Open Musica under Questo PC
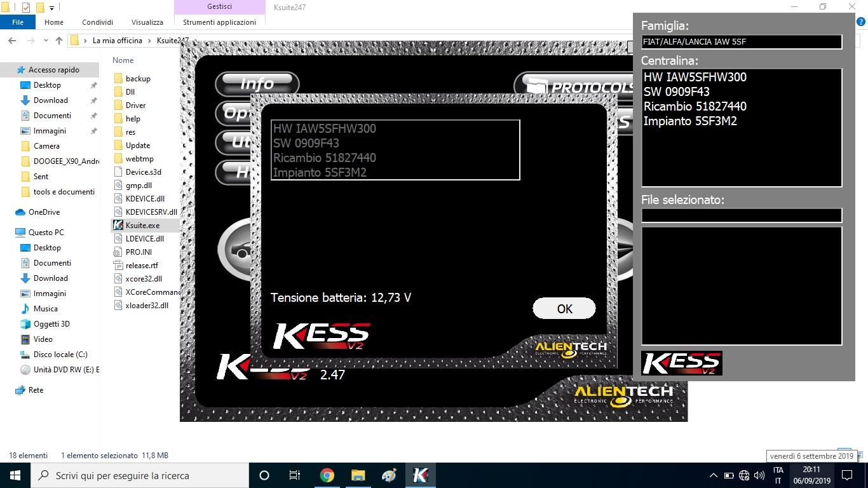This screenshot has width=868, height=488. click(45, 309)
